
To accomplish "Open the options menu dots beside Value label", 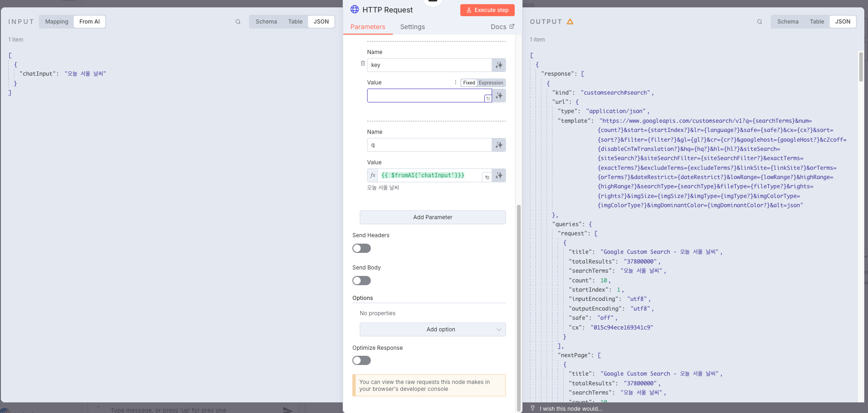I will click(x=456, y=82).
